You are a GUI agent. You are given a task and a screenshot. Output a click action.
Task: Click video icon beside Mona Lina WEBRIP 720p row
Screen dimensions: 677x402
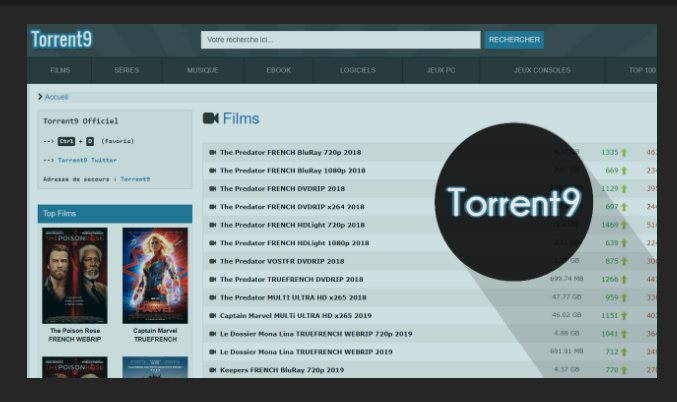tap(212, 334)
